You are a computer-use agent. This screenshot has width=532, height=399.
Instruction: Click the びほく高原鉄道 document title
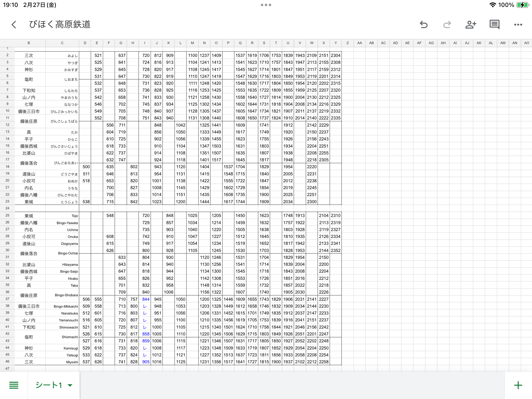pyautogui.click(x=60, y=25)
